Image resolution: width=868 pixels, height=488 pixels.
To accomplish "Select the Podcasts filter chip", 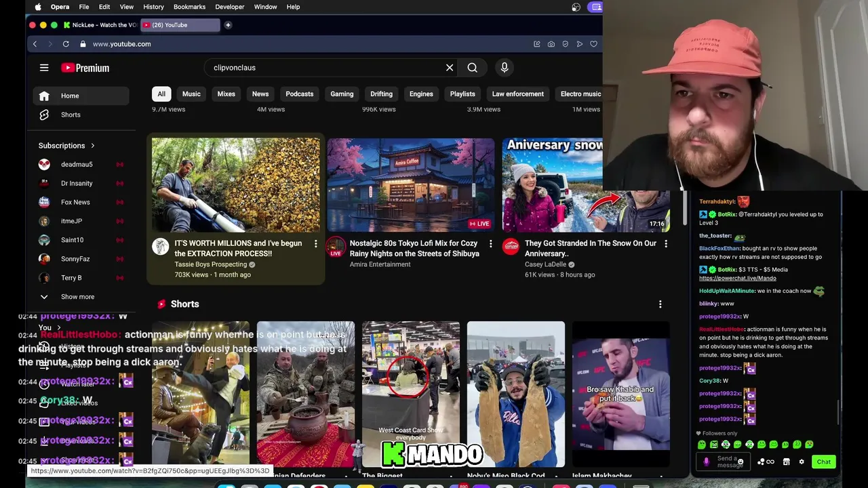I will pyautogui.click(x=299, y=94).
